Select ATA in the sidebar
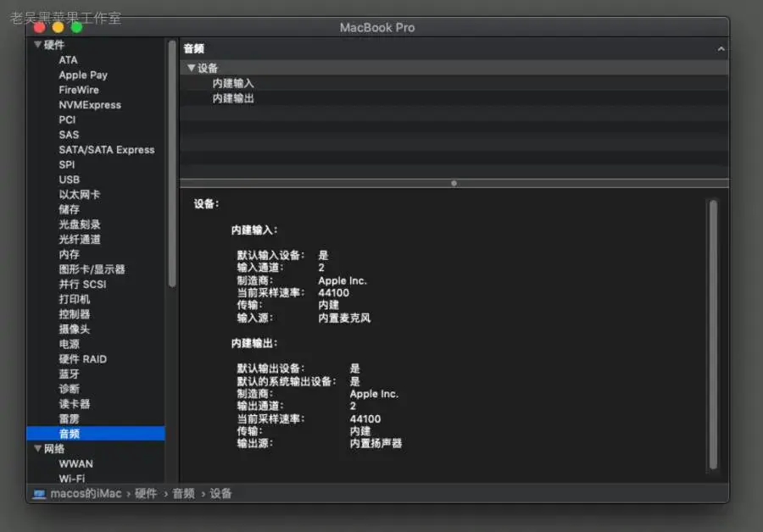The image size is (763, 532). point(68,60)
